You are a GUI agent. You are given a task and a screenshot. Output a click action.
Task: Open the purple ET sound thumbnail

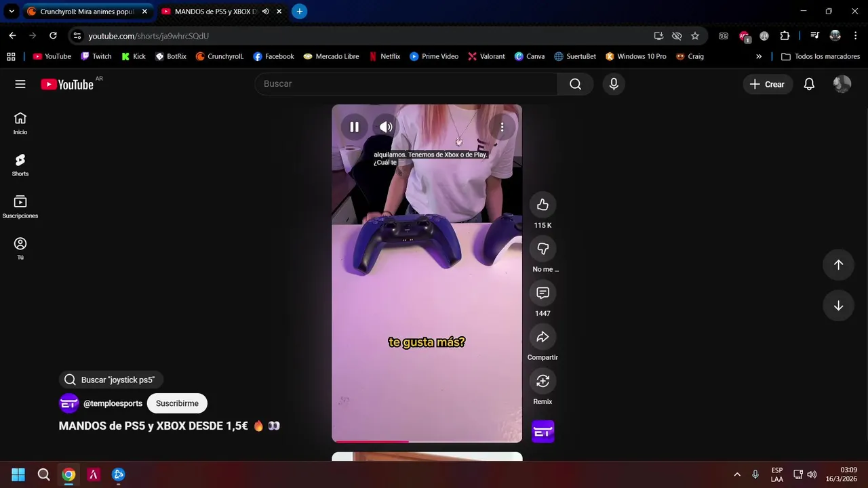click(x=542, y=431)
